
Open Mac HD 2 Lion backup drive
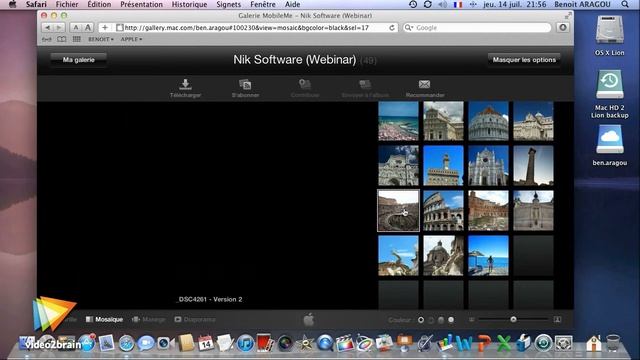[x=609, y=84]
